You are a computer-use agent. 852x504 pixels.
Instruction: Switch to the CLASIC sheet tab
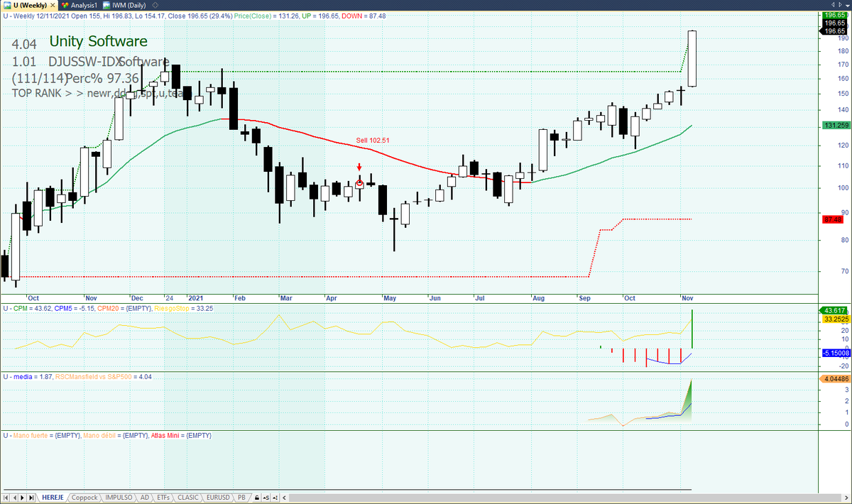(188, 497)
